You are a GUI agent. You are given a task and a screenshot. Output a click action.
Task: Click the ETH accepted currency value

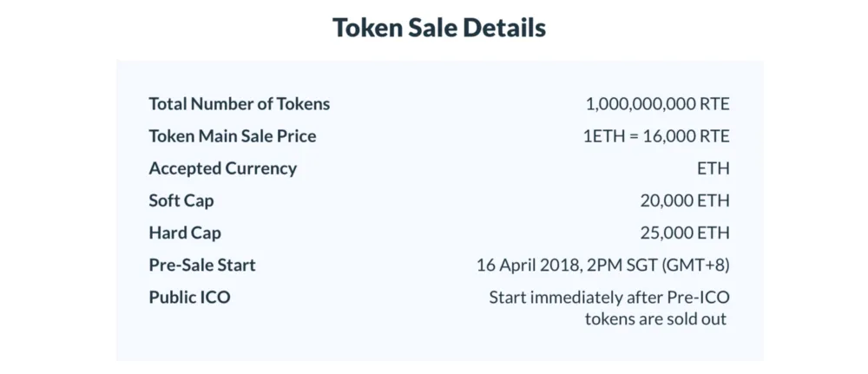pos(713,168)
